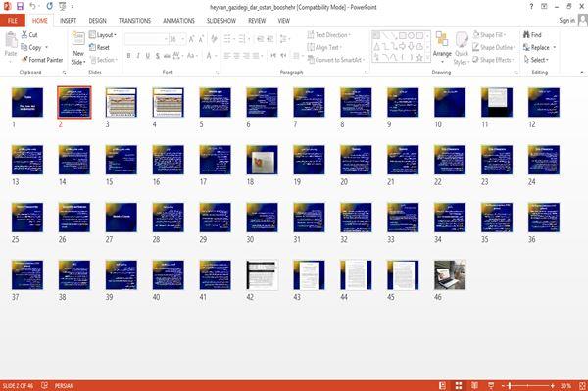The width and height of the screenshot is (588, 391).
Task: Toggle Italic formatting
Action: (138, 56)
